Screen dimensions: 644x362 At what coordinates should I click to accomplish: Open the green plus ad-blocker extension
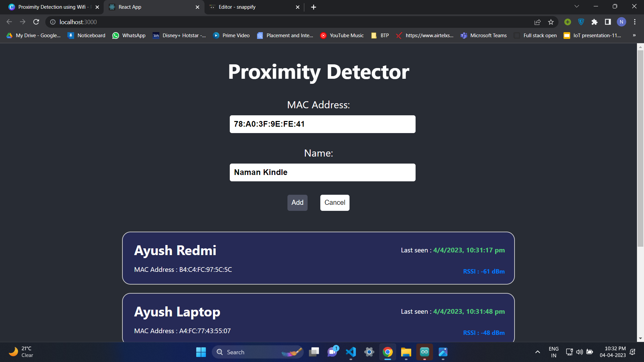[568, 22]
